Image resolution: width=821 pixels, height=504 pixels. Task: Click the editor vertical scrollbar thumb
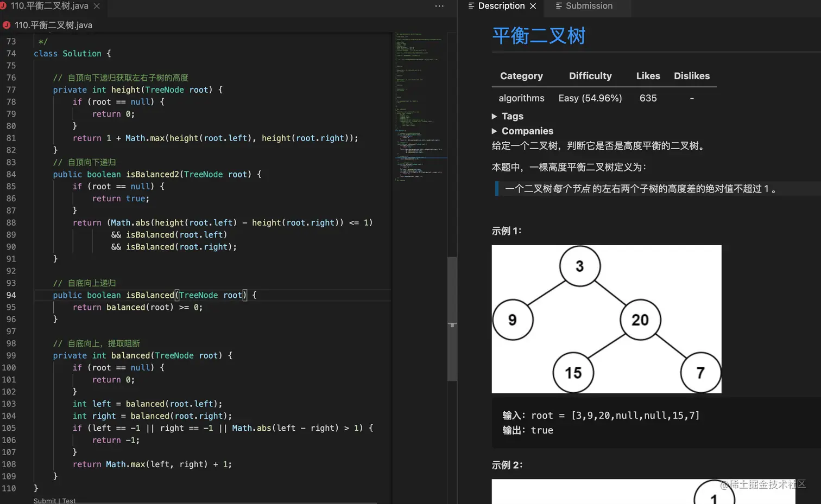(x=452, y=319)
